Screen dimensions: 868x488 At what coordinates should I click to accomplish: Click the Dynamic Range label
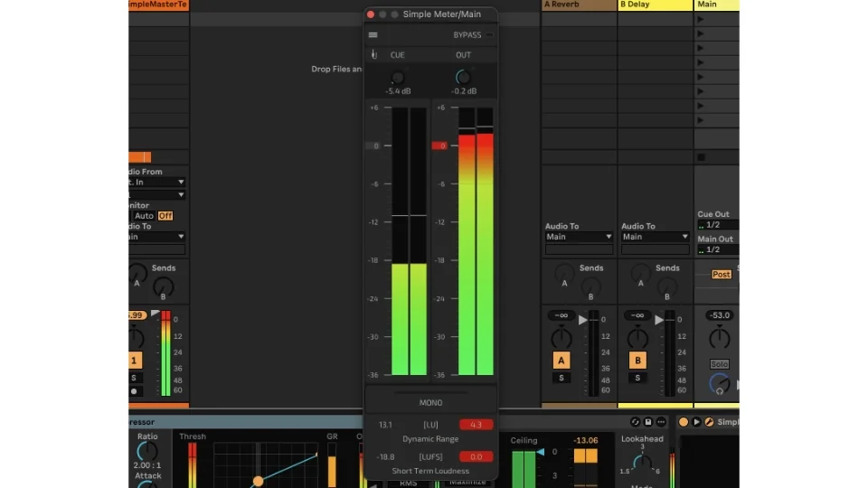[x=430, y=439]
